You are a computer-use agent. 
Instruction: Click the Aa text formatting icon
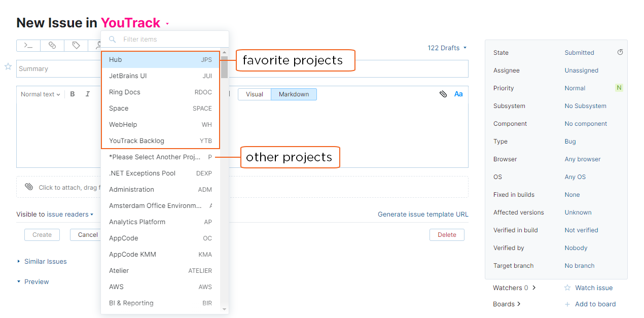(x=458, y=94)
